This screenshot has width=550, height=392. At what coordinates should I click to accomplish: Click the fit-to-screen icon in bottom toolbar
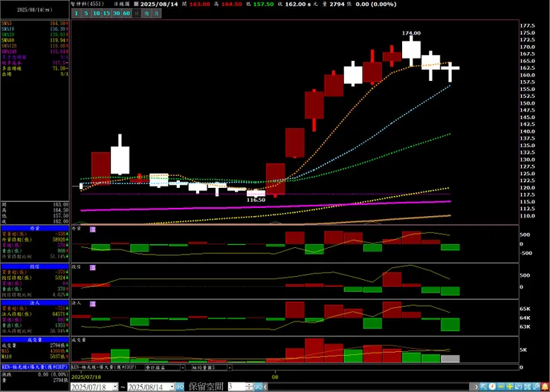point(527,387)
